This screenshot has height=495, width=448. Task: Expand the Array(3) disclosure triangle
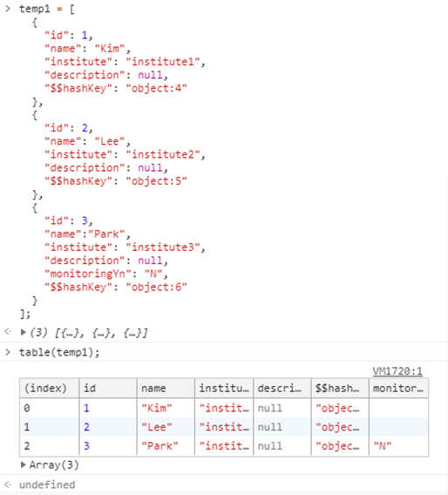(x=23, y=464)
